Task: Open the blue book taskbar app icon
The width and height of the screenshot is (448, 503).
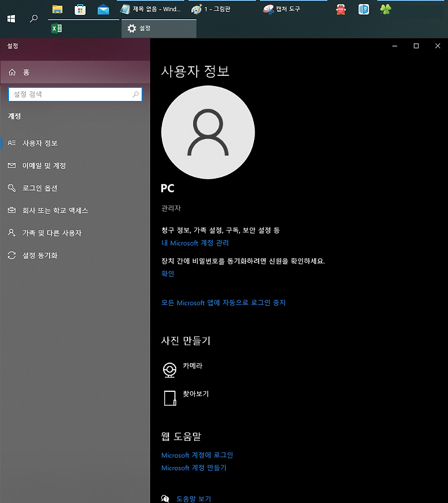Action: coord(364,10)
